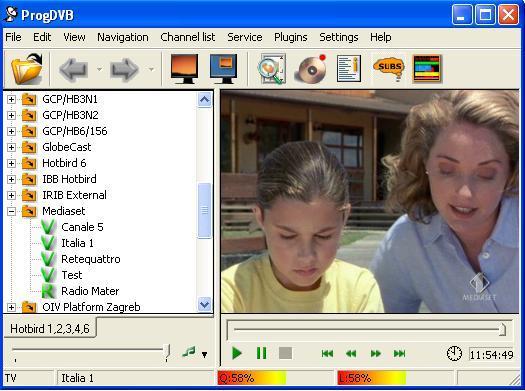Click the timeshift position slider handle
This screenshot has width=525, height=391.
pos(502,329)
